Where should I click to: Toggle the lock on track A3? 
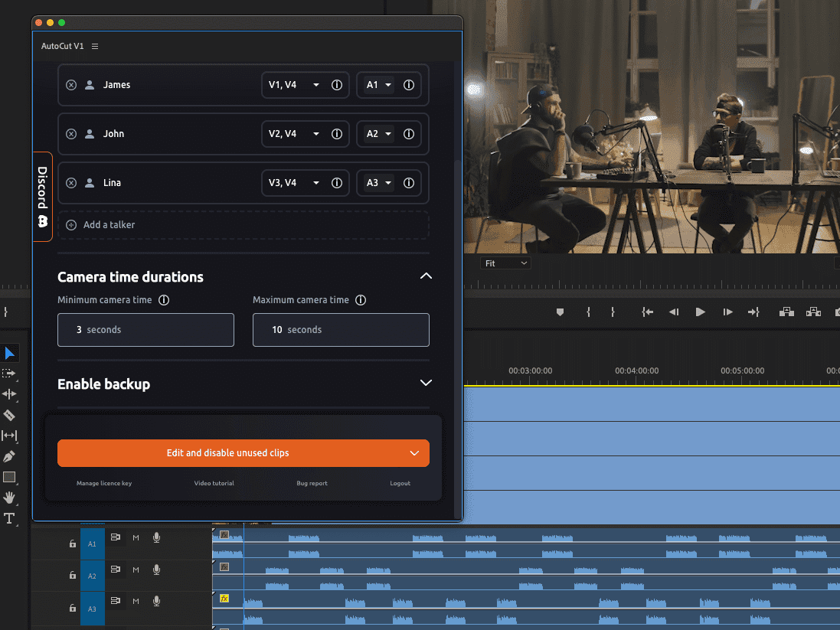(72, 609)
